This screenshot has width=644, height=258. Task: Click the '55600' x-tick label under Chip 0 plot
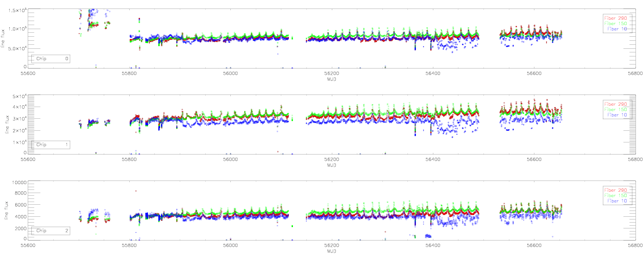point(28,73)
